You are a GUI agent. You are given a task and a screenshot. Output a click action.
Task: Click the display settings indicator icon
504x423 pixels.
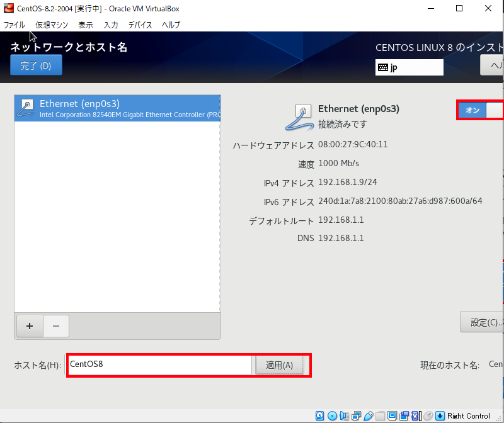[x=392, y=416]
